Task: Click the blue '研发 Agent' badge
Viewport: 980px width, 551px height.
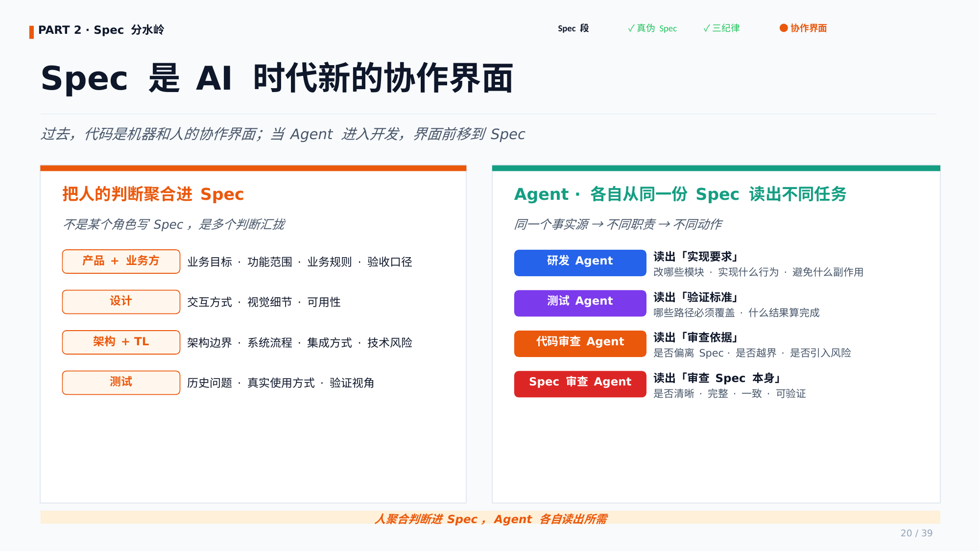Action: point(580,263)
